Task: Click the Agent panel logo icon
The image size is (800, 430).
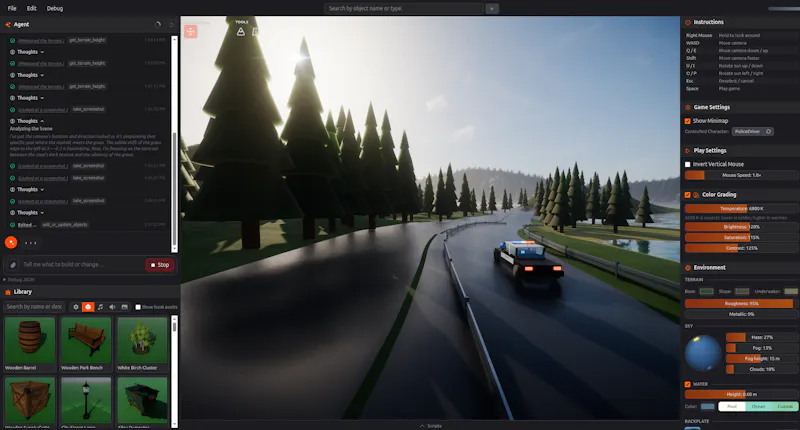Action: point(8,24)
